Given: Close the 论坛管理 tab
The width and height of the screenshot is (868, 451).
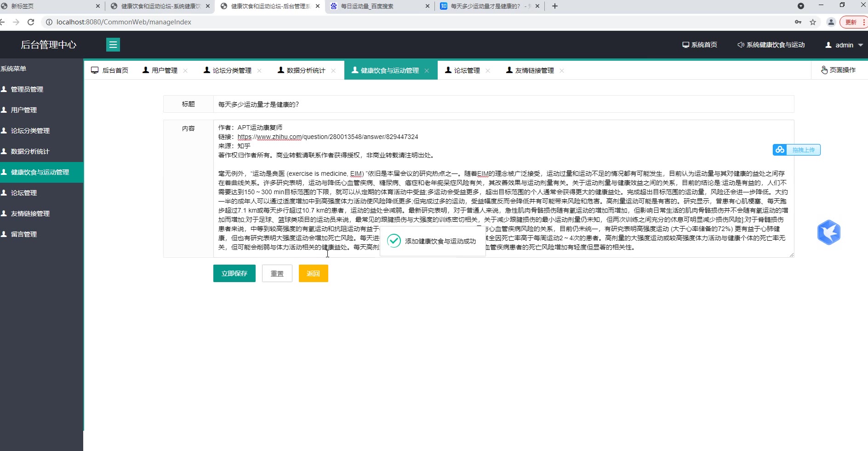Looking at the screenshot, I should click(x=488, y=70).
